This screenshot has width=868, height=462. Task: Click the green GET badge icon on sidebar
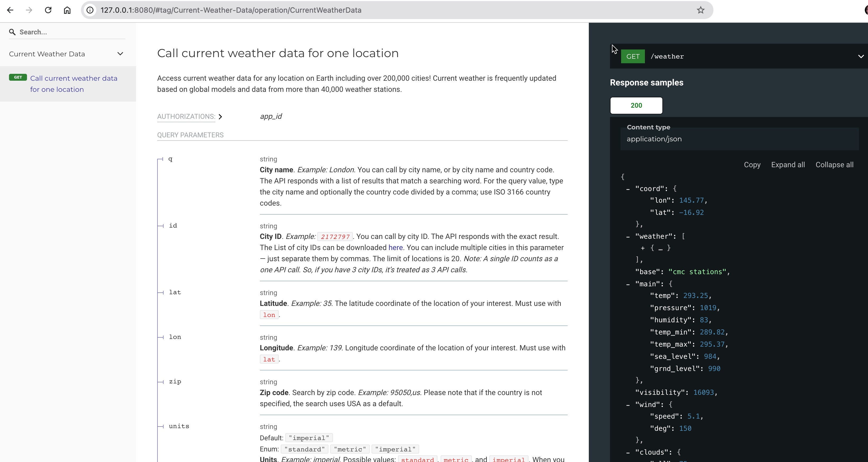point(18,78)
